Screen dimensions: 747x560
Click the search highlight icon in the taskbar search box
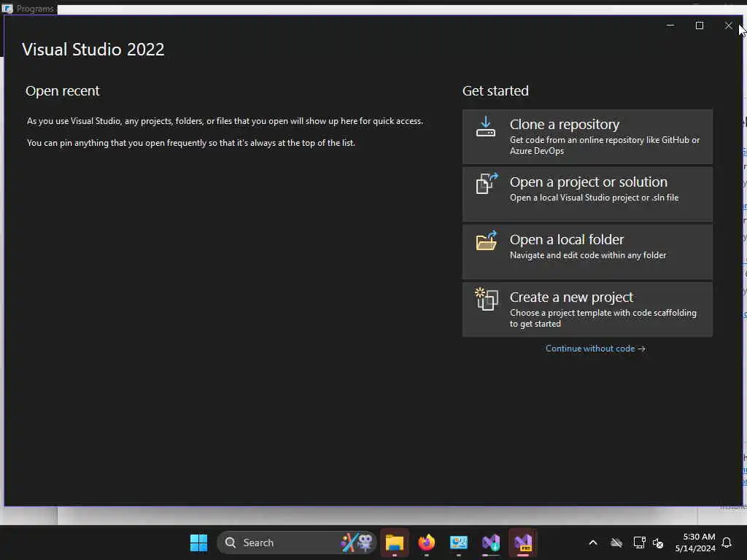pos(357,542)
